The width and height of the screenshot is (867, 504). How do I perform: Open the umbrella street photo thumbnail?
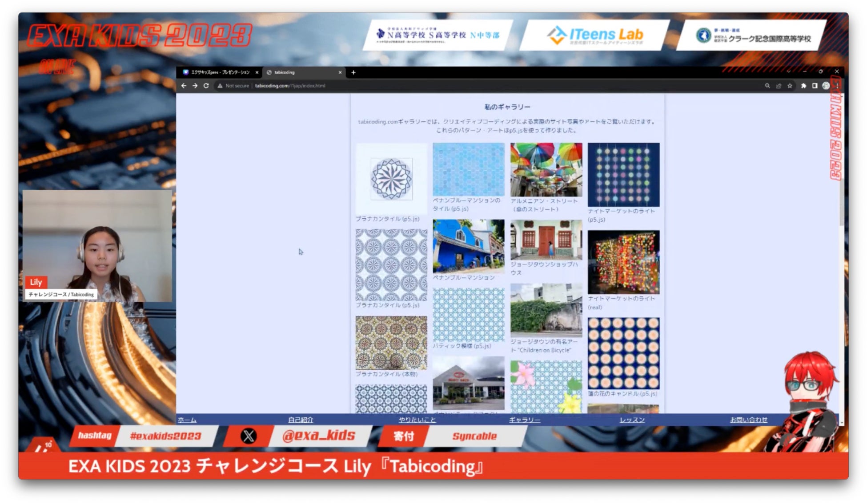pos(546,169)
